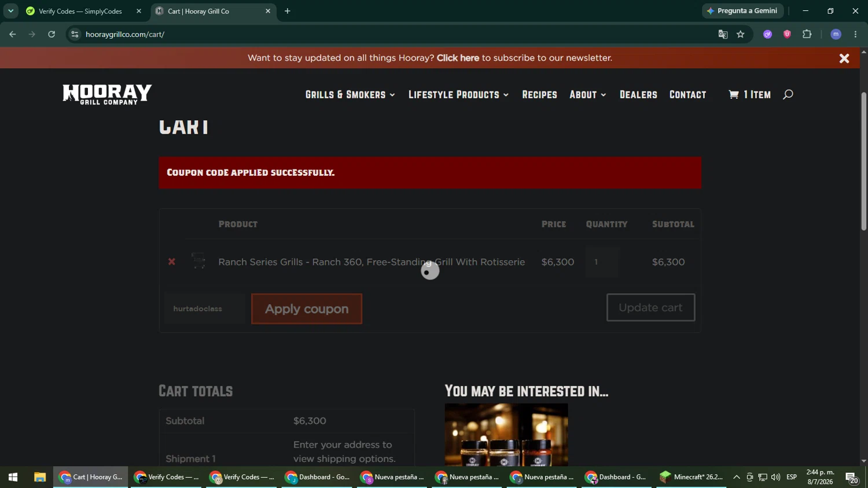Click the 'Quantity' column header
This screenshot has height=488, width=868.
[606, 224]
